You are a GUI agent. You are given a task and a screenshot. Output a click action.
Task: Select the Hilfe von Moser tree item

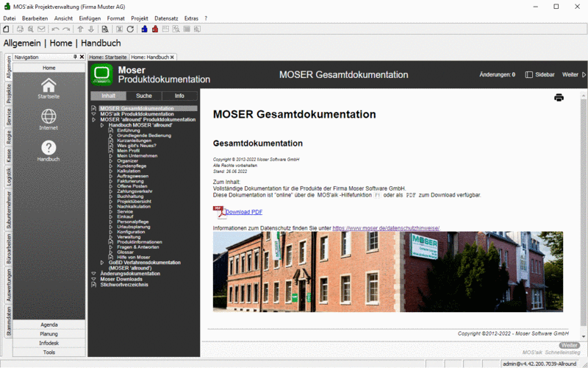click(134, 257)
